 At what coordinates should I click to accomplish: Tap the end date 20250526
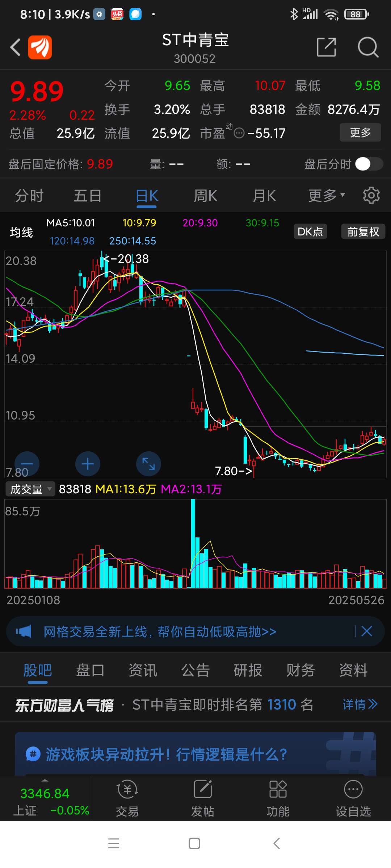coord(356,600)
